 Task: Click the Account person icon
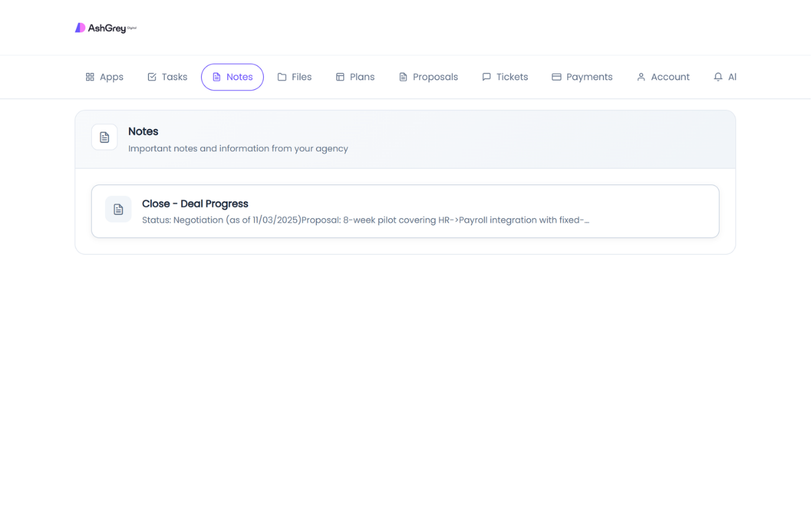click(641, 77)
